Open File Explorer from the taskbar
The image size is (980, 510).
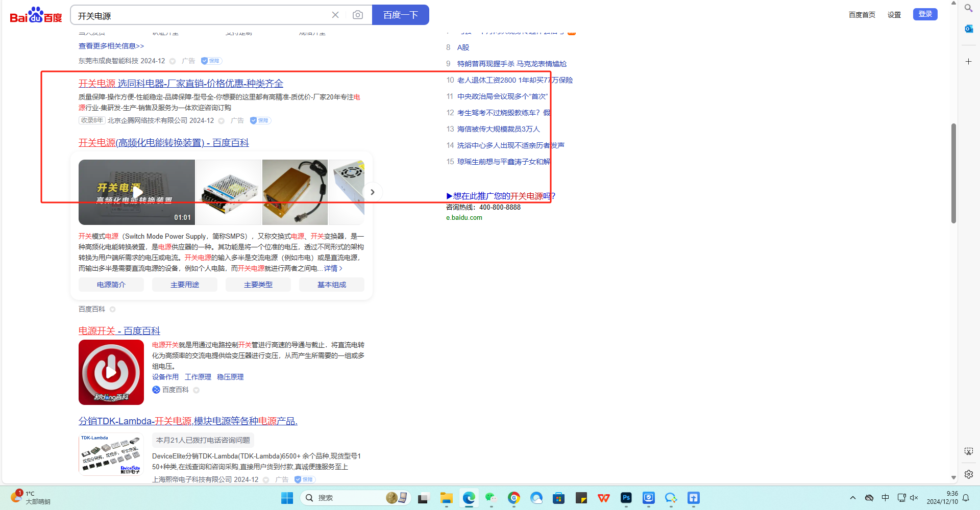click(447, 498)
